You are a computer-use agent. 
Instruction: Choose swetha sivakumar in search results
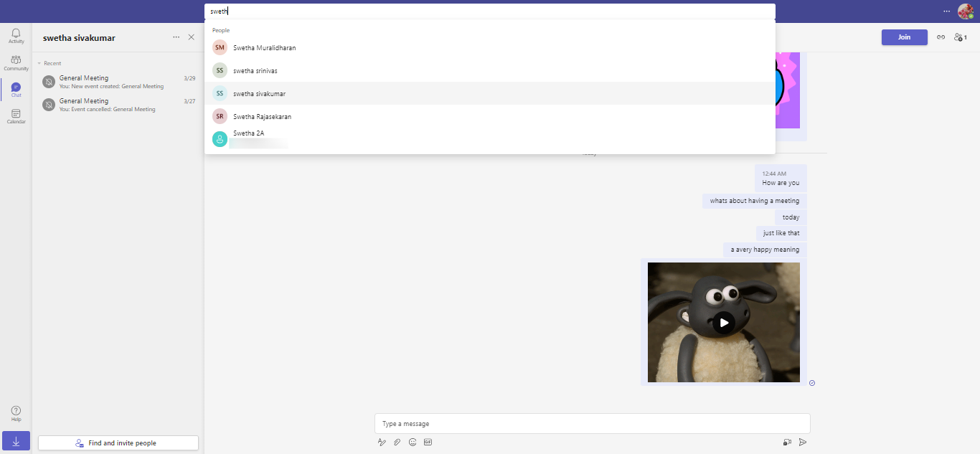[490, 93]
